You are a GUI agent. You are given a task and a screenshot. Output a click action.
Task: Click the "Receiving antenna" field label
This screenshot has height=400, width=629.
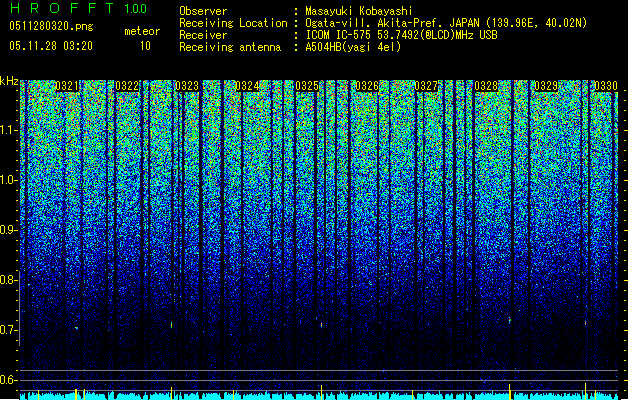230,47
